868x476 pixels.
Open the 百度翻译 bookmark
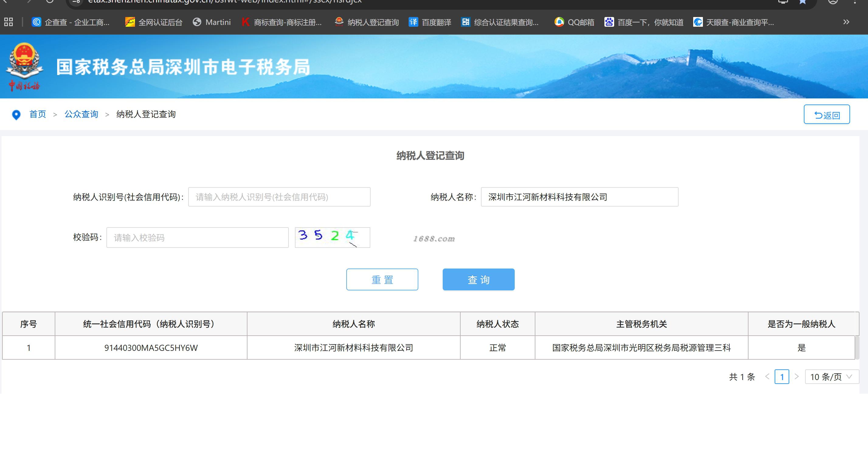[430, 22]
